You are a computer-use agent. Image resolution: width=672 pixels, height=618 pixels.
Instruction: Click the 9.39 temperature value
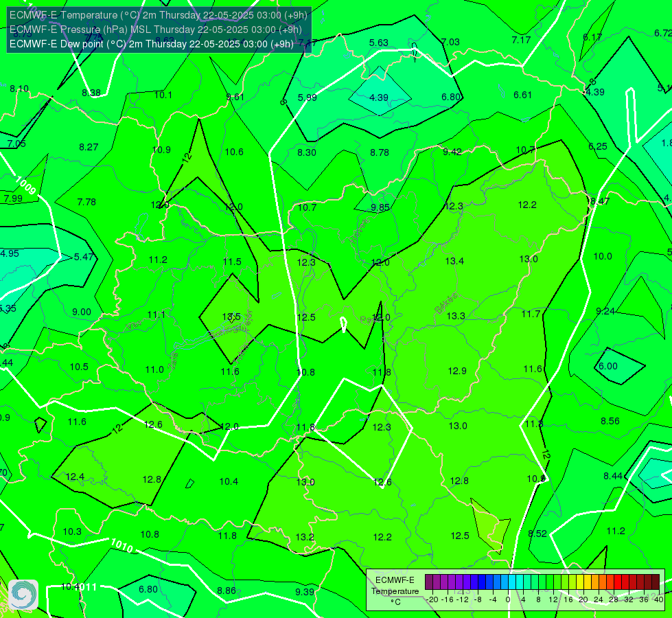coord(305,593)
